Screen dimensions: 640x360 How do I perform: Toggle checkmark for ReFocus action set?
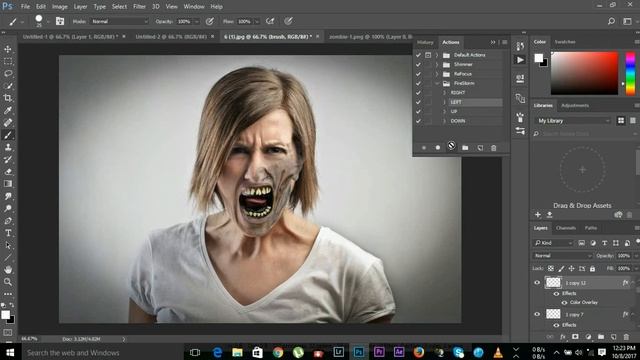418,74
